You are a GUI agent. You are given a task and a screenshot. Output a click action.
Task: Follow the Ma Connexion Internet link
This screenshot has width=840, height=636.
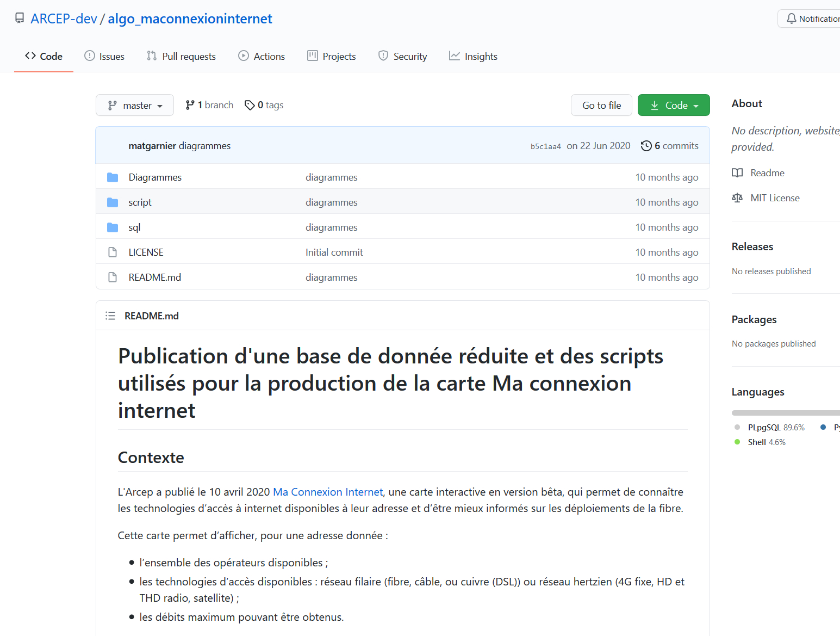pos(327,492)
